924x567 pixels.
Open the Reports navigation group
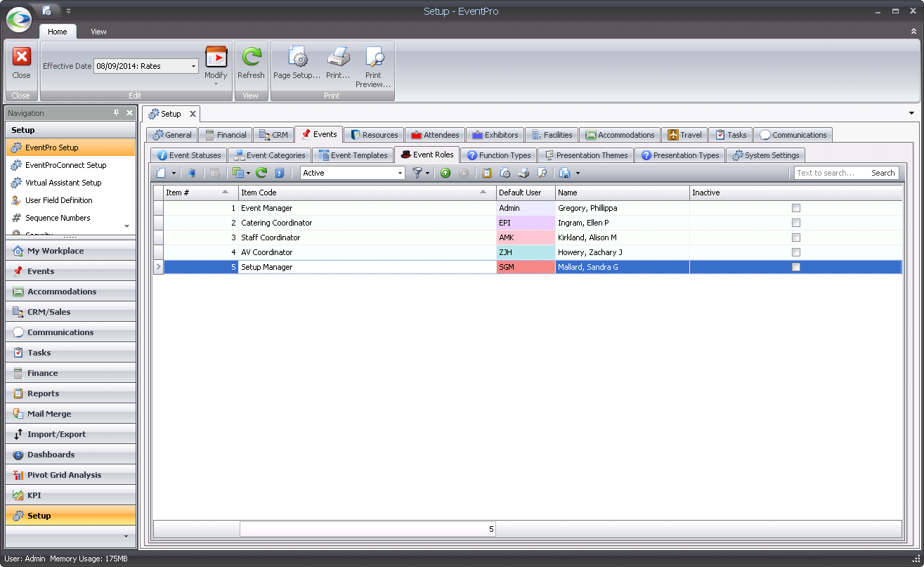click(x=71, y=393)
